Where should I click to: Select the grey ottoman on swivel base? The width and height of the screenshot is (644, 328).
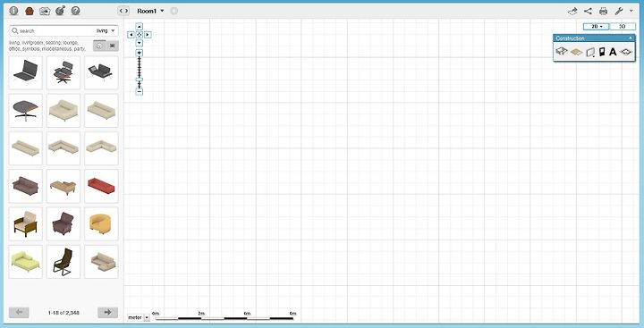pyautogui.click(x=25, y=111)
